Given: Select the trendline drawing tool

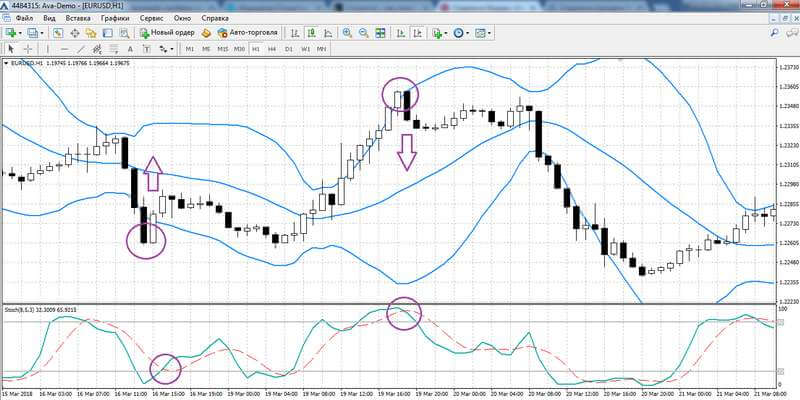Looking at the screenshot, I should coord(81,49).
